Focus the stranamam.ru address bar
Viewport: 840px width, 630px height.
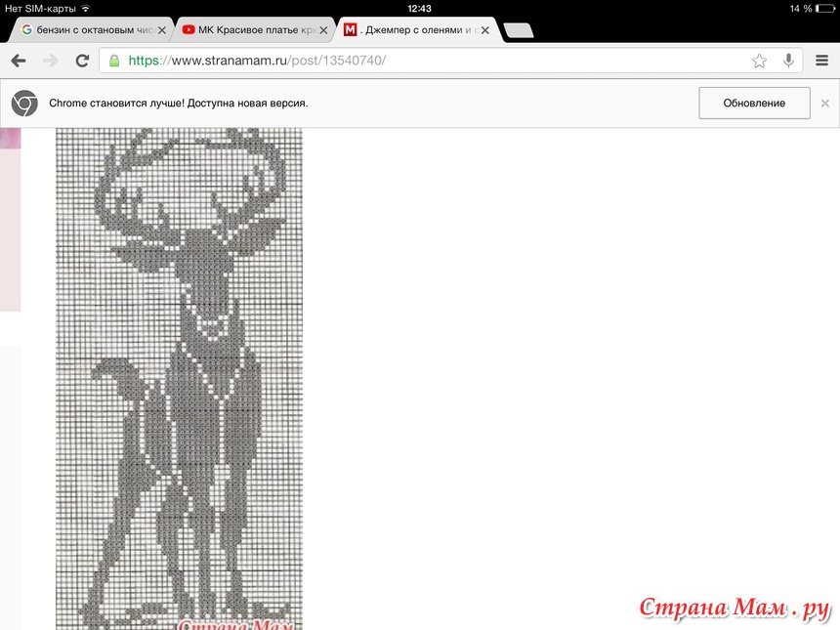coord(430,61)
